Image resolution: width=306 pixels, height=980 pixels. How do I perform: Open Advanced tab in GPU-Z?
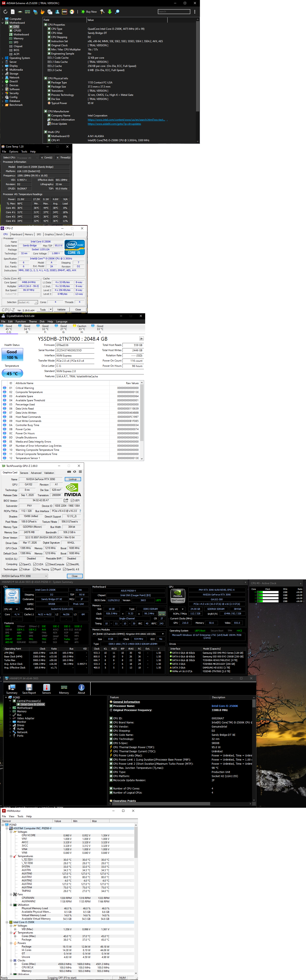tap(36, 473)
